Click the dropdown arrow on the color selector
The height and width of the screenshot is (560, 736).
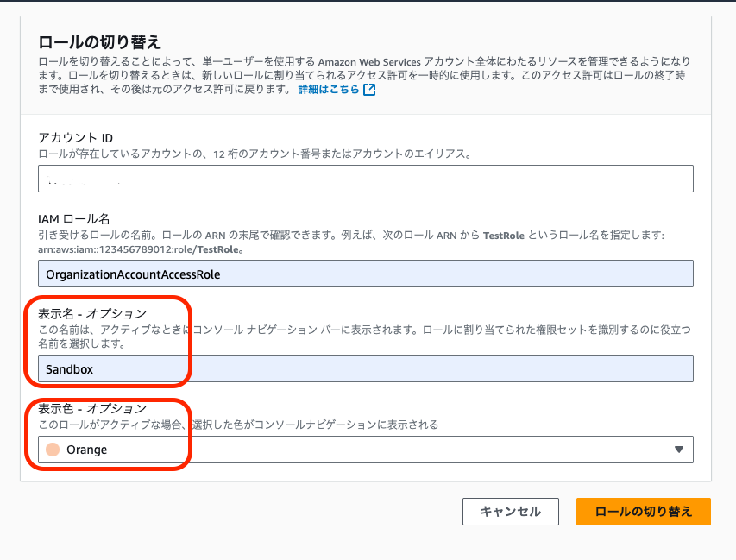tap(679, 449)
